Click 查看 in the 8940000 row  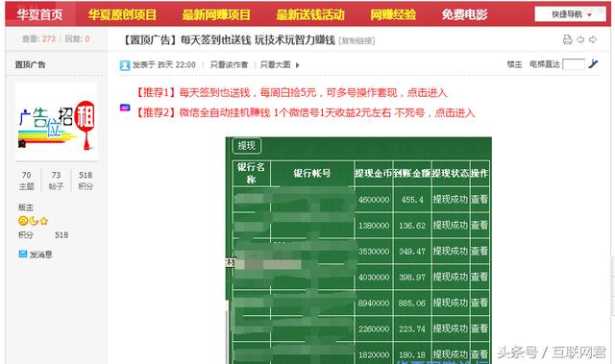pyautogui.click(x=480, y=303)
